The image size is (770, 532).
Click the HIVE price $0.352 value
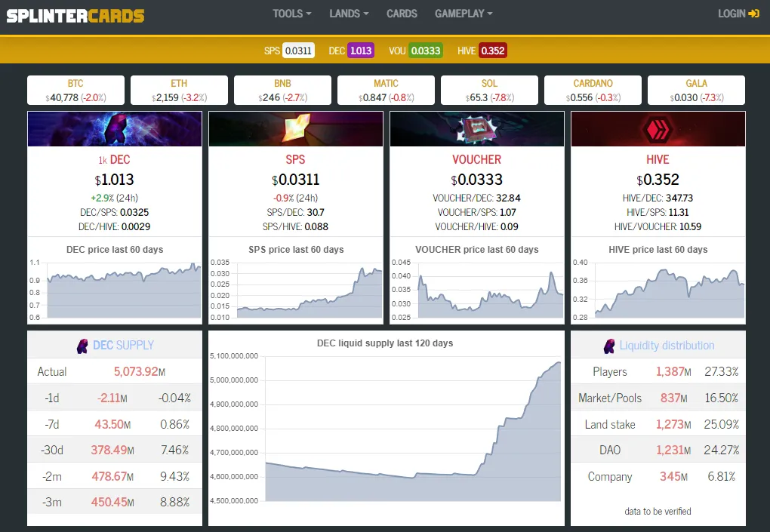658,180
